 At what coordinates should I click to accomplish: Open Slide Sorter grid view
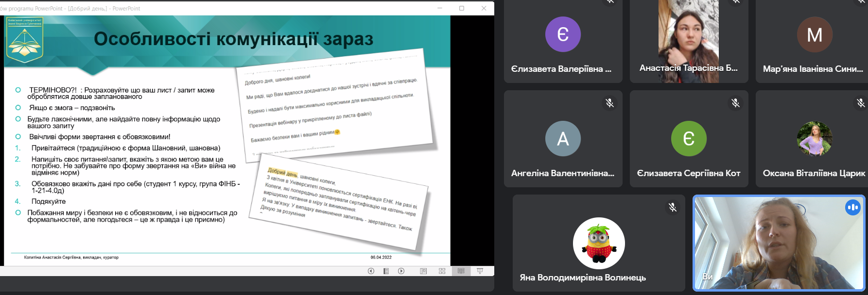tap(442, 271)
